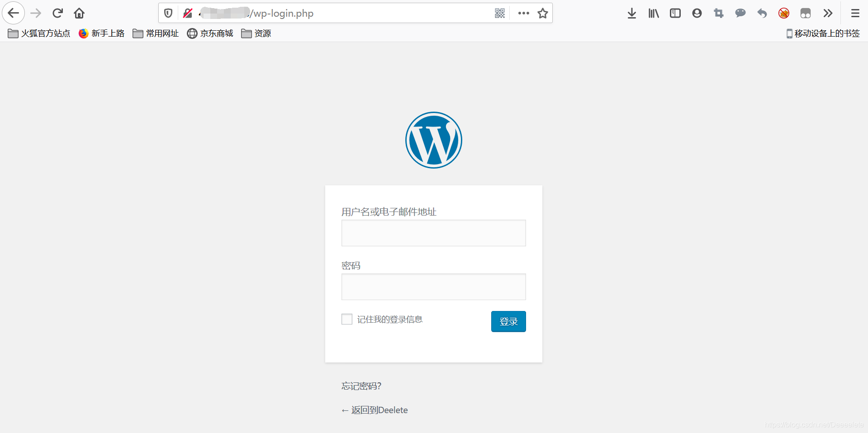Viewport: 868px width, 433px height.
Task: Go back using the browser back arrow
Action: pos(14,13)
